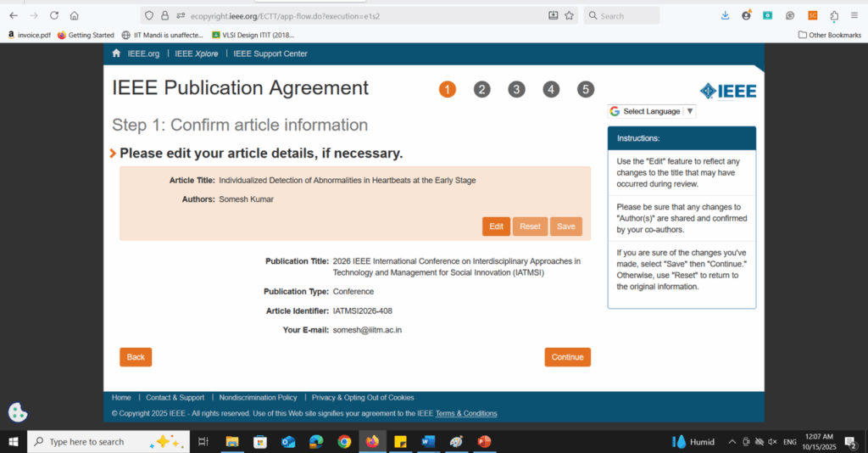Reload the page with the browser refresh icon
Screen dimensions: 868x453
54,15
